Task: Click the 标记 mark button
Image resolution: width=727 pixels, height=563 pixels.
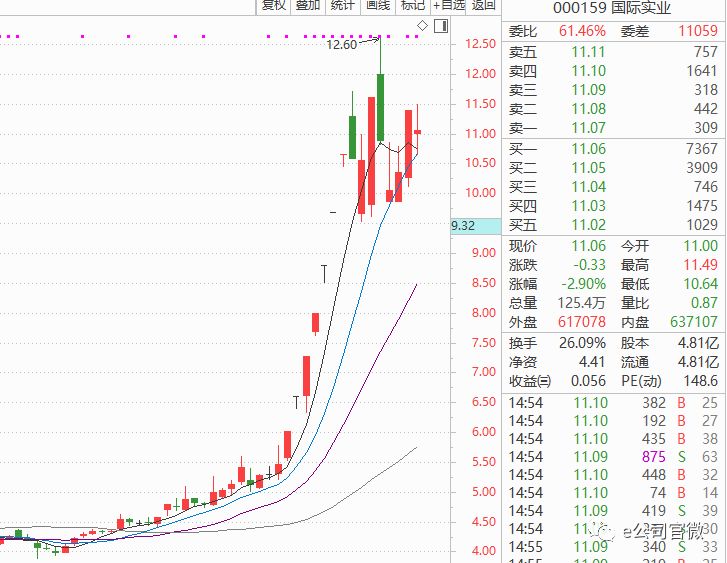Action: pyautogui.click(x=413, y=6)
